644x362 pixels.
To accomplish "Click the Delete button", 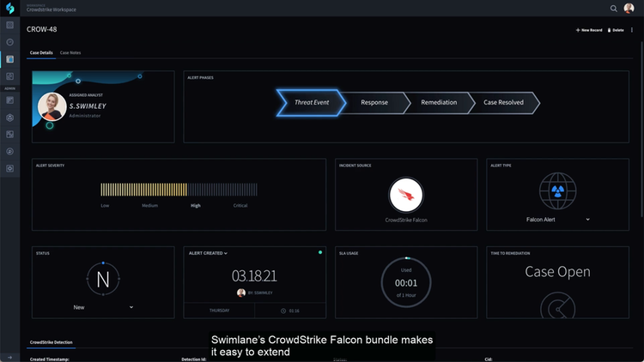I will coord(616,30).
